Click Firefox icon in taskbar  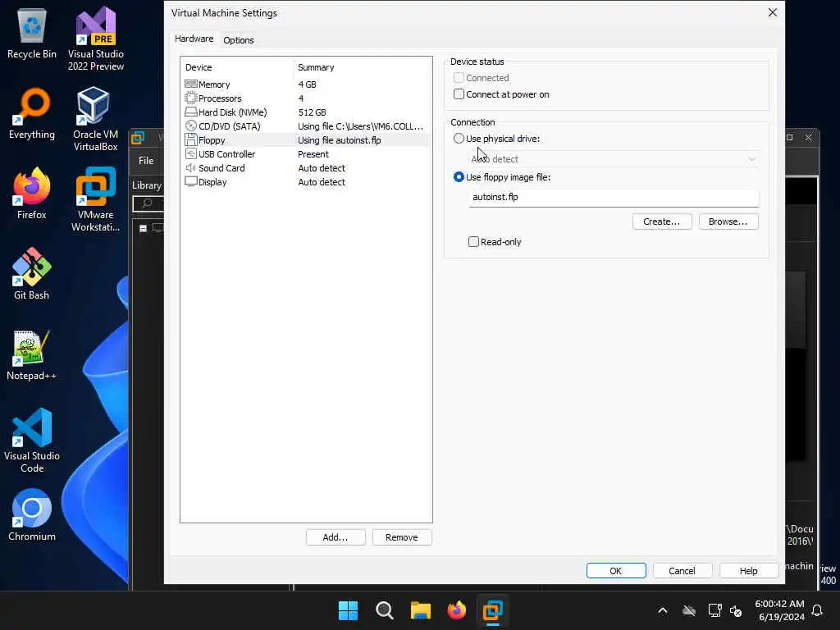pyautogui.click(x=456, y=610)
